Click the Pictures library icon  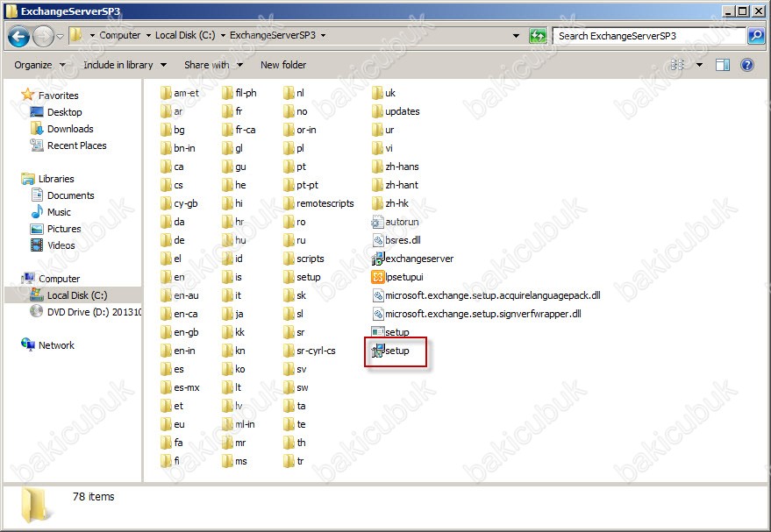coord(37,229)
